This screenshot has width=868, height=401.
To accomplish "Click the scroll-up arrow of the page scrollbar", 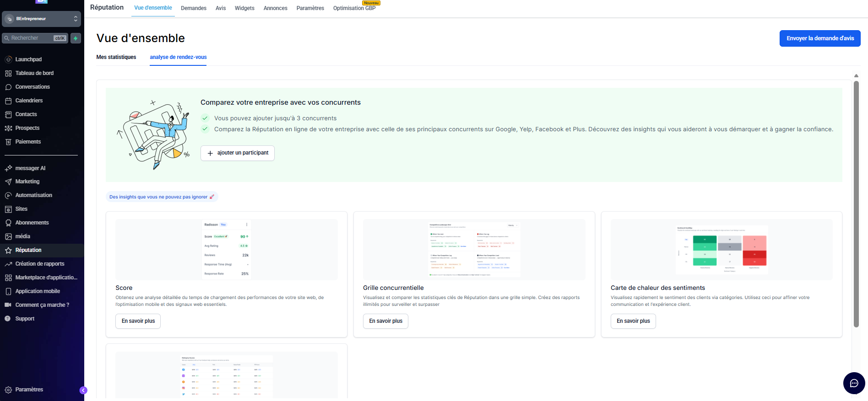I will [x=856, y=76].
